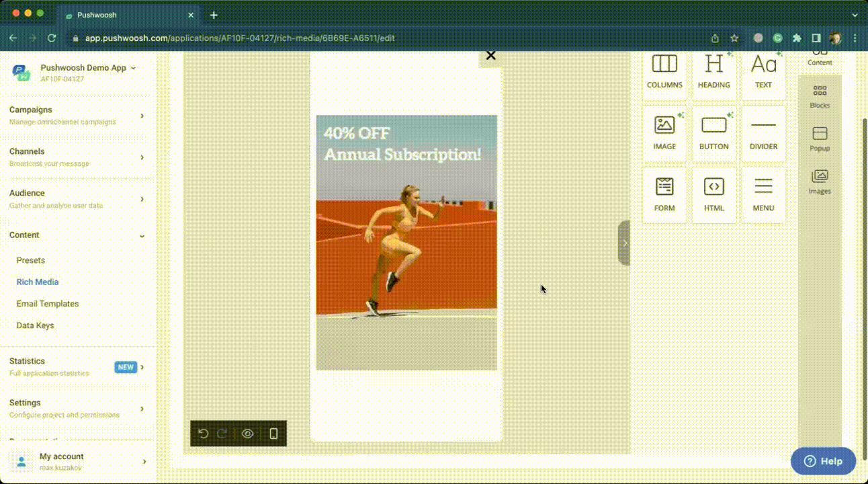Click the Help button

[x=823, y=461]
